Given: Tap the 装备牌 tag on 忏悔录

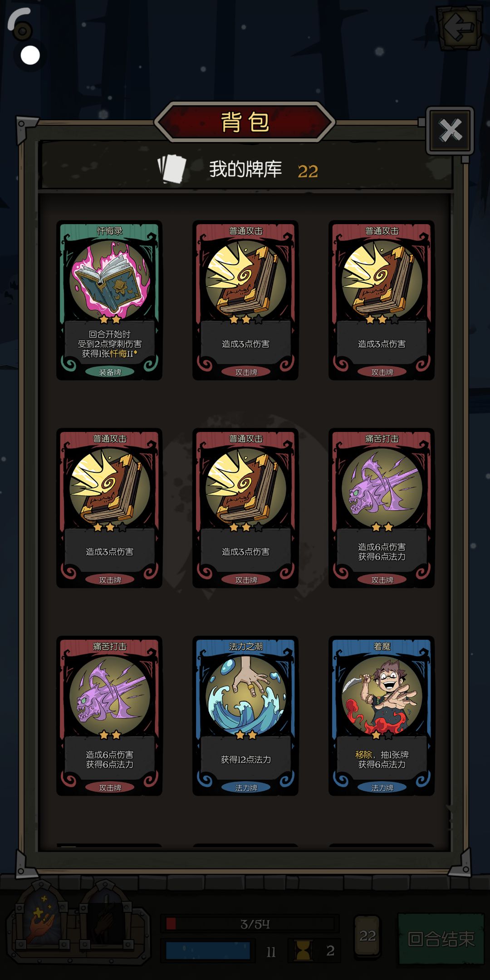Looking at the screenshot, I should [110, 372].
